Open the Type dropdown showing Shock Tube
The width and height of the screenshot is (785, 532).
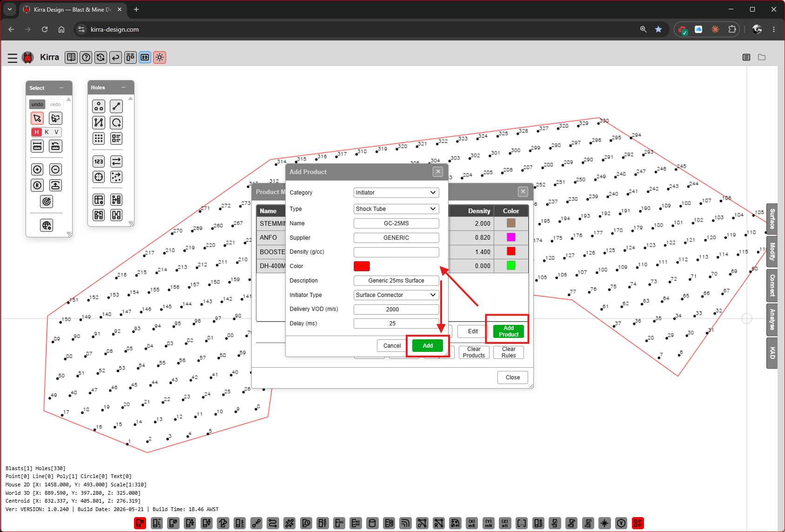[396, 209]
